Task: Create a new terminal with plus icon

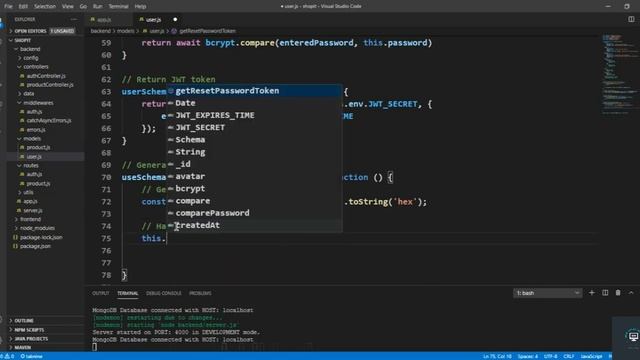Action: tap(591, 293)
